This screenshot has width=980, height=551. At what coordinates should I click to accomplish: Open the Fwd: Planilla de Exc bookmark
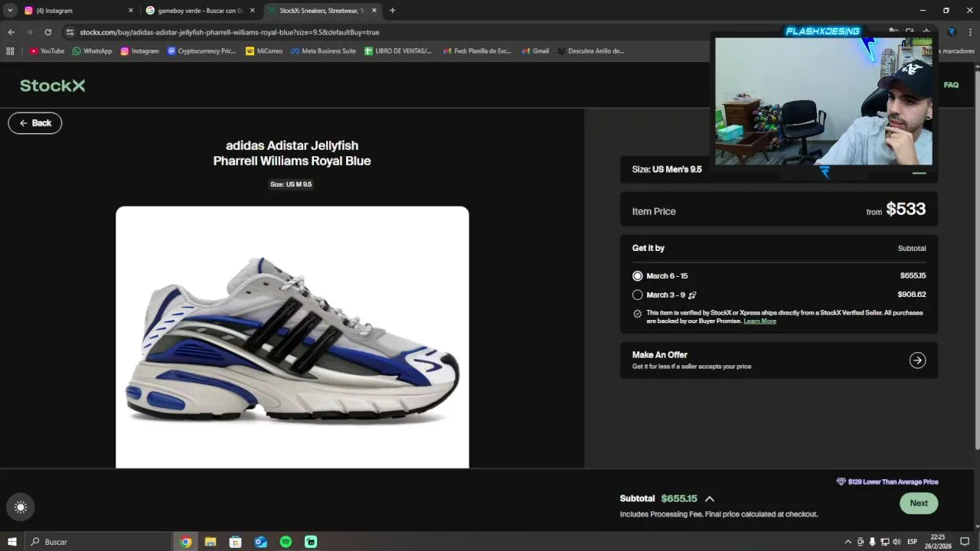476,51
